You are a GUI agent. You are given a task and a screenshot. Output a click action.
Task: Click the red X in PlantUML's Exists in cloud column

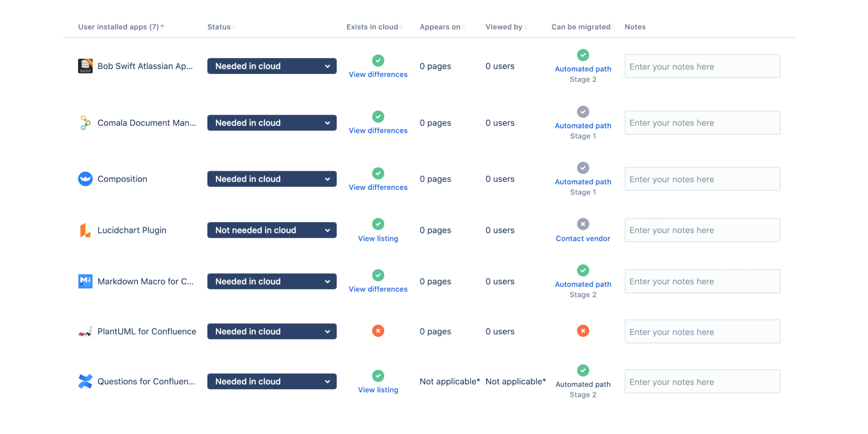[377, 331]
